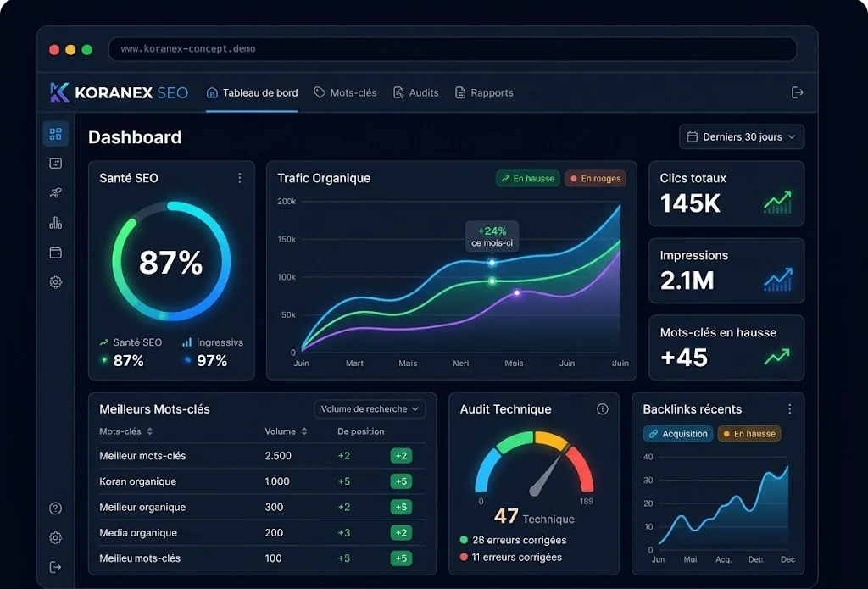The image size is (868, 589).
Task: Click the Koranex SEO logo
Action: [x=119, y=92]
